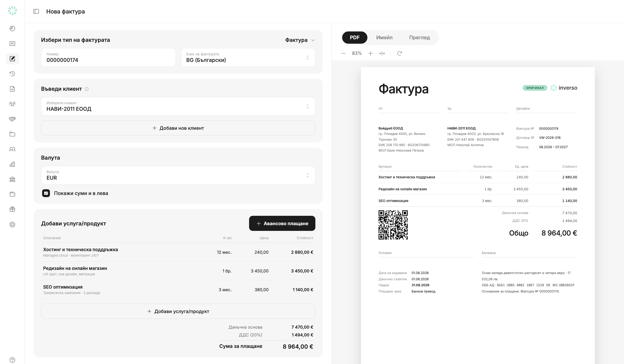The image size is (624, 364).
Task: Open the team group sidebar icon
Action: coord(12,104)
